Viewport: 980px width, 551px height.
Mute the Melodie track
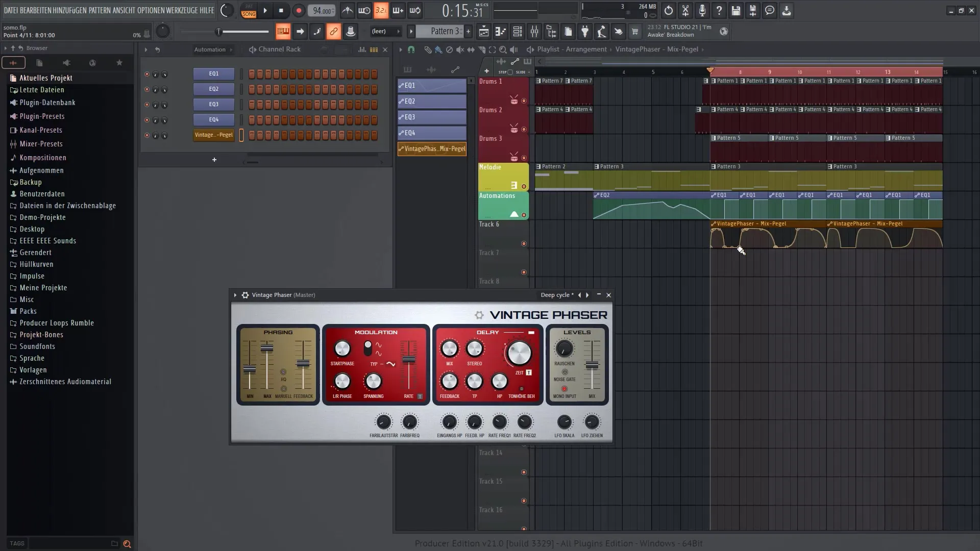(524, 186)
